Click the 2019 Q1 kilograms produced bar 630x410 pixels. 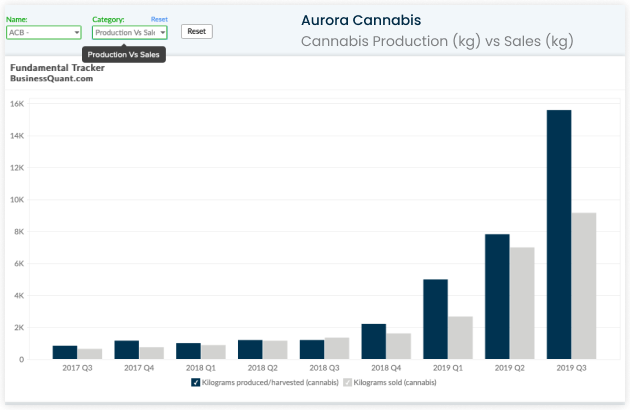(x=435, y=319)
